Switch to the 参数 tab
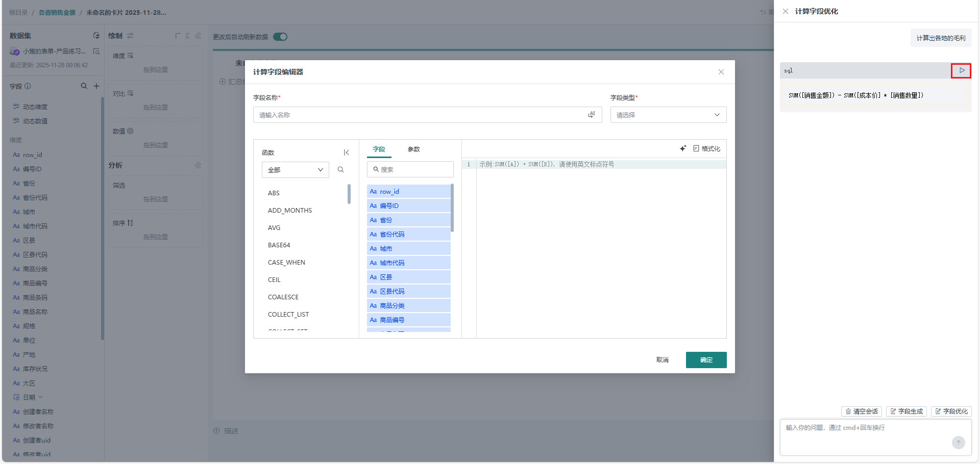 (413, 149)
